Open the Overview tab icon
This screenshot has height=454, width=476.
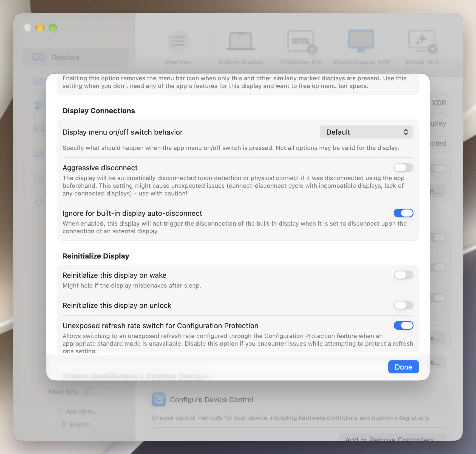point(178,41)
